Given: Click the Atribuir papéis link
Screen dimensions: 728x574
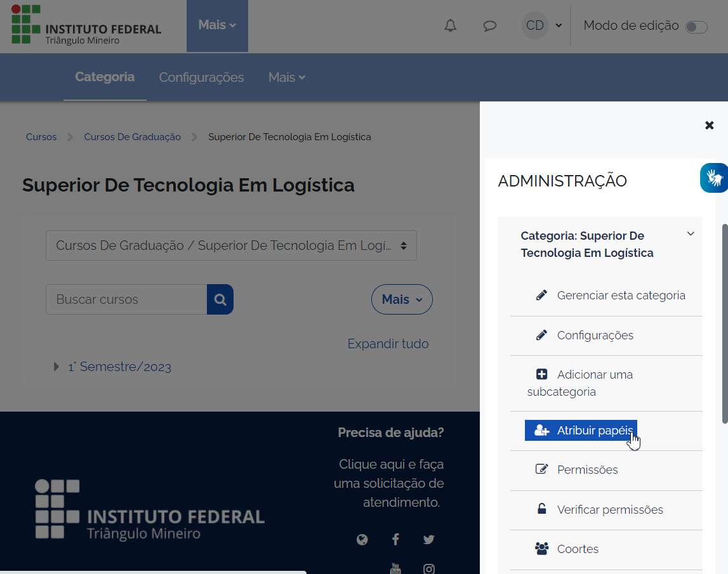Looking at the screenshot, I should (x=594, y=431).
